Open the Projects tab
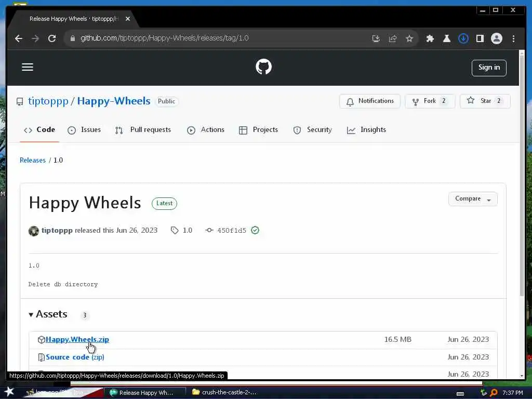The height and width of the screenshot is (399, 532). [x=259, y=130]
